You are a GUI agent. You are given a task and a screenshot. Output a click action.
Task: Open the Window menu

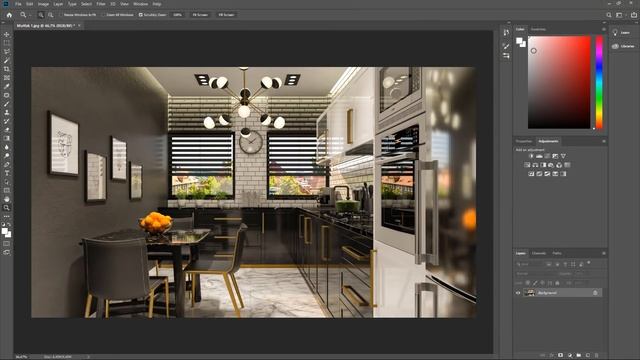pos(140,4)
